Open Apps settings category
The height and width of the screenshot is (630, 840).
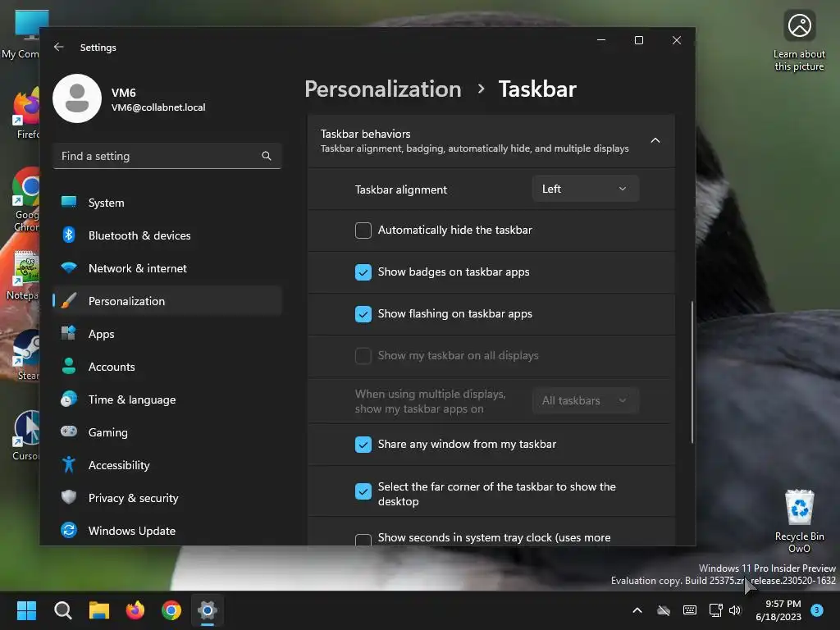coord(167,334)
